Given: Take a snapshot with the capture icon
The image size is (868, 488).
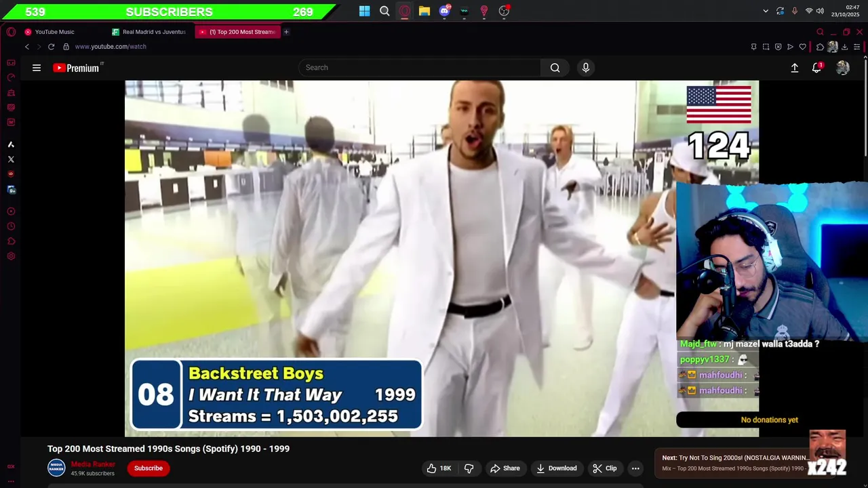Looking at the screenshot, I should pyautogui.click(x=766, y=47).
